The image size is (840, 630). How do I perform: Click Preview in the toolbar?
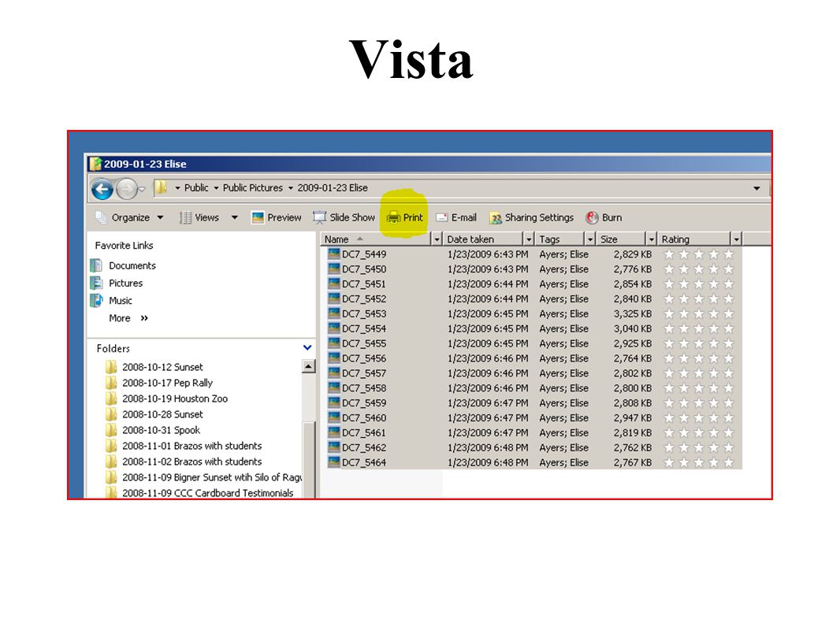coord(277,217)
